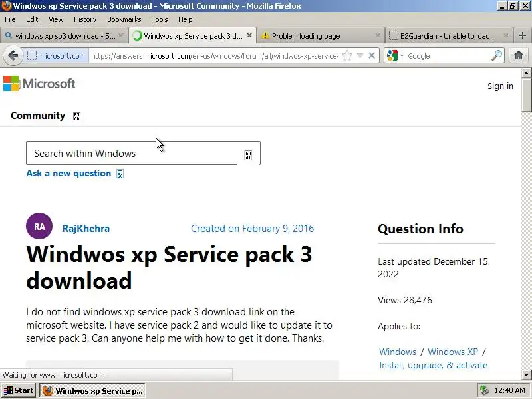Open the 'Windows XP' applies-to link
Viewport: 532px width, 399px height.
[453, 352]
